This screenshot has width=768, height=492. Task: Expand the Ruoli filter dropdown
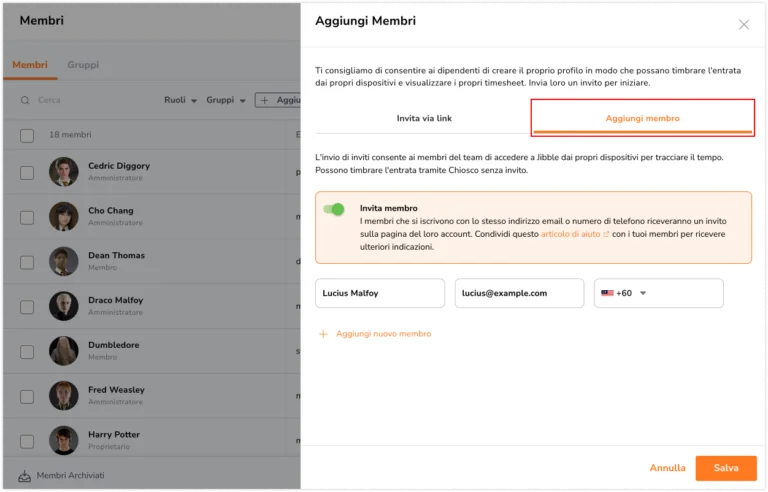[180, 100]
